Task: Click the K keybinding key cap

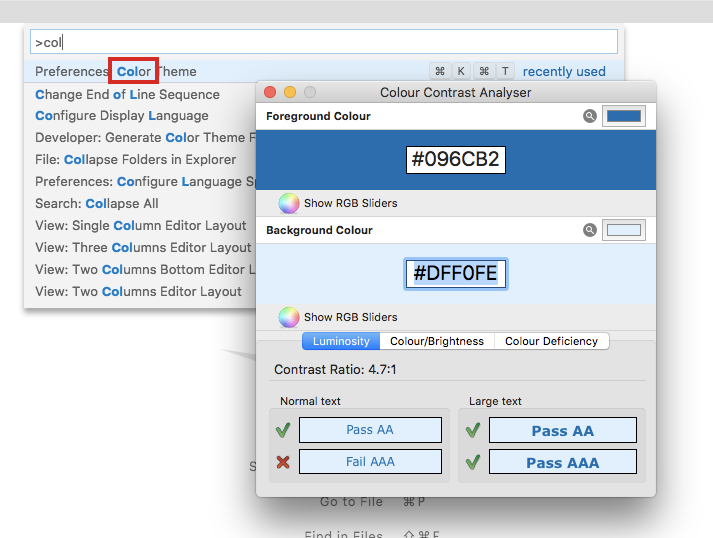Action: coord(461,71)
